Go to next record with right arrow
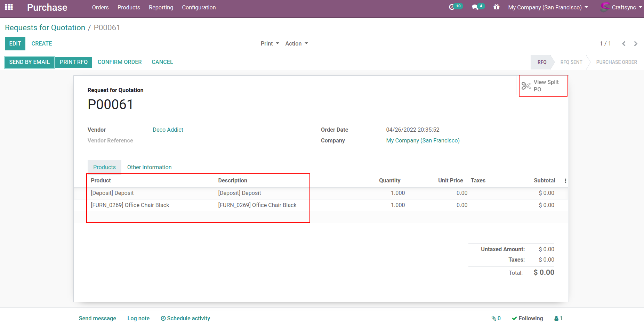Image resolution: width=644 pixels, height=329 pixels. [636, 44]
